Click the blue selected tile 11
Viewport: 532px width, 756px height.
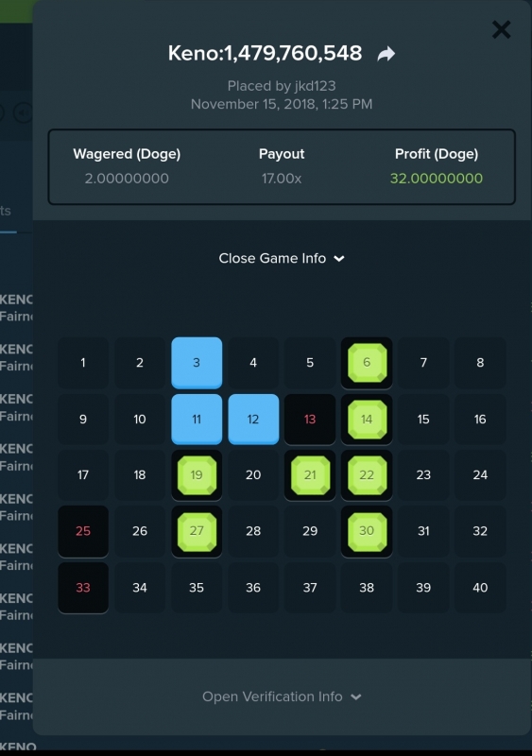(197, 420)
